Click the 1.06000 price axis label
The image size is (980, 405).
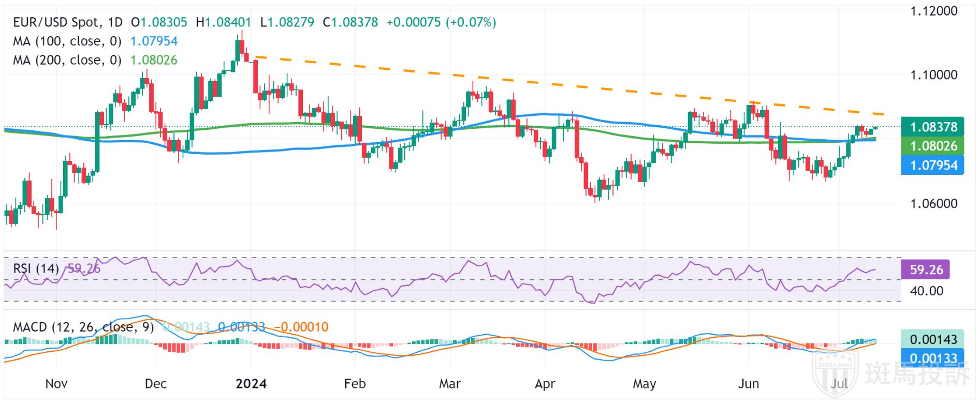(933, 203)
